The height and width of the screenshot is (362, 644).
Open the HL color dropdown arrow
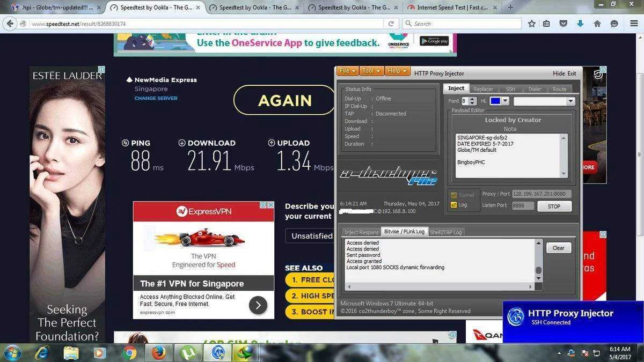click(x=505, y=101)
